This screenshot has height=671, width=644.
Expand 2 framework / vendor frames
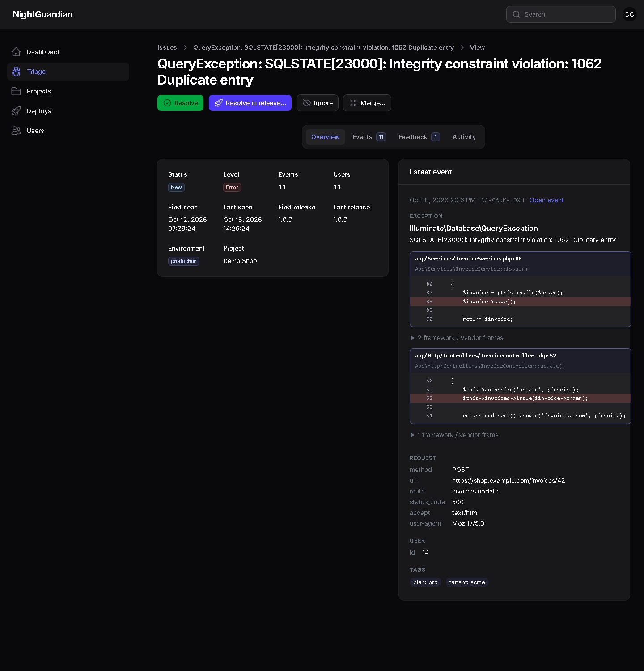tap(457, 338)
